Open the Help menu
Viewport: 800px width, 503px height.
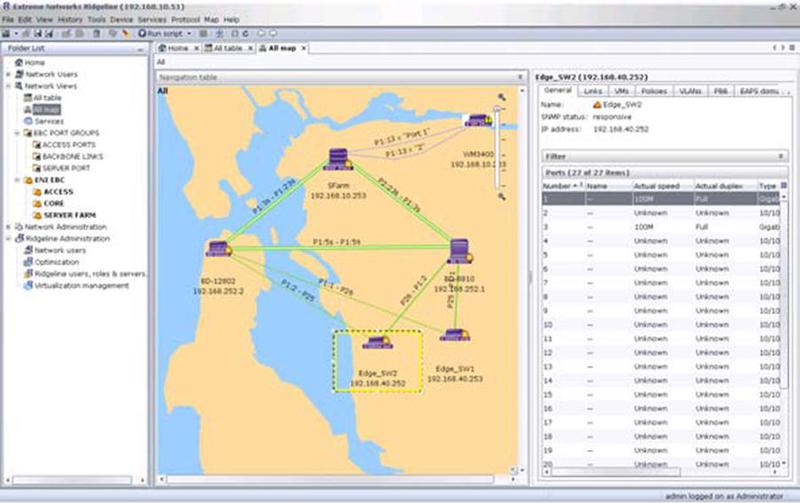231,19
